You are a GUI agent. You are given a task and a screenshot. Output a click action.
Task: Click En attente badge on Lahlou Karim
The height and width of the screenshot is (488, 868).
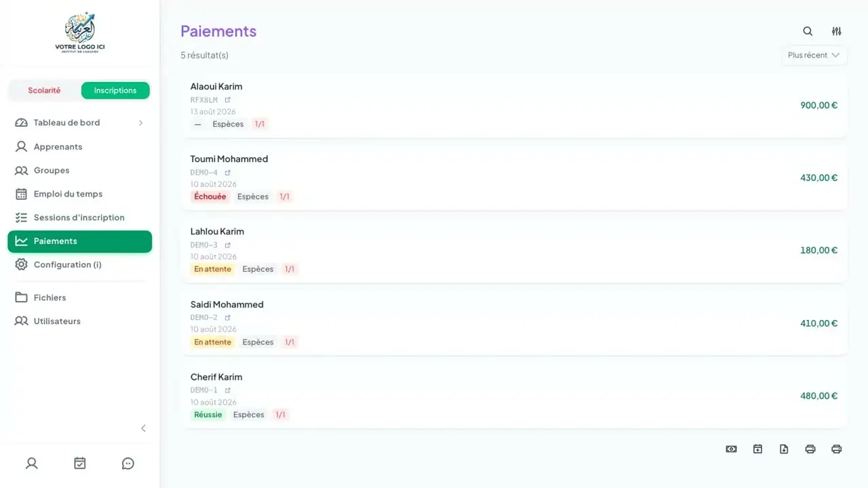(x=213, y=269)
